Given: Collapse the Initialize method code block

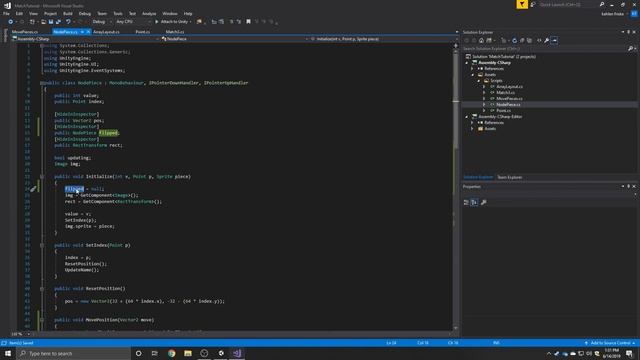Looking at the screenshot, I should (42, 177).
